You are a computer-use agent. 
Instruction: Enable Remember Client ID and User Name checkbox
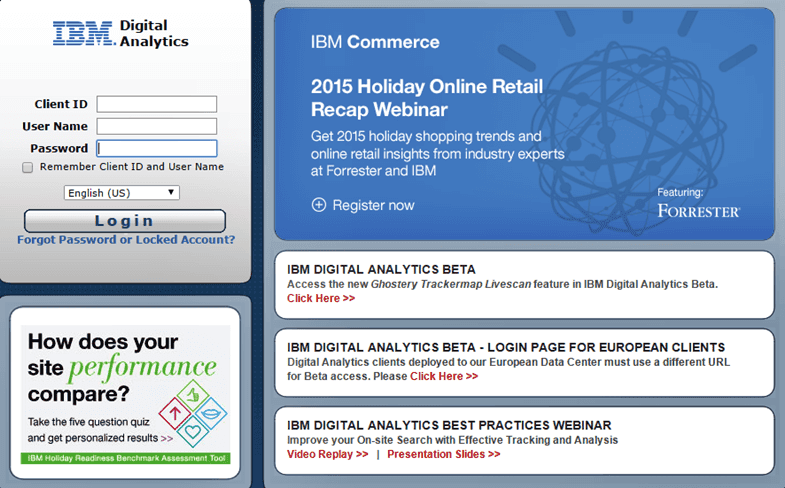(x=28, y=167)
